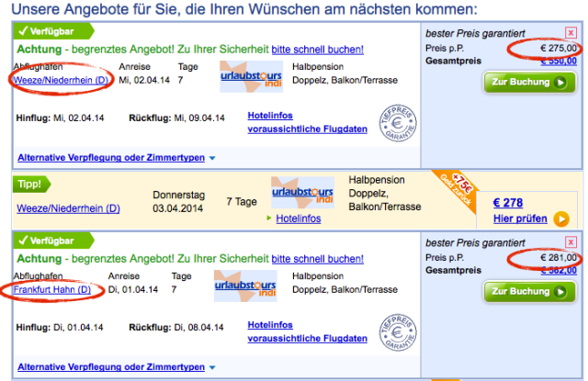Click the € 278 price link
This screenshot has width=588, height=381.
[508, 203]
